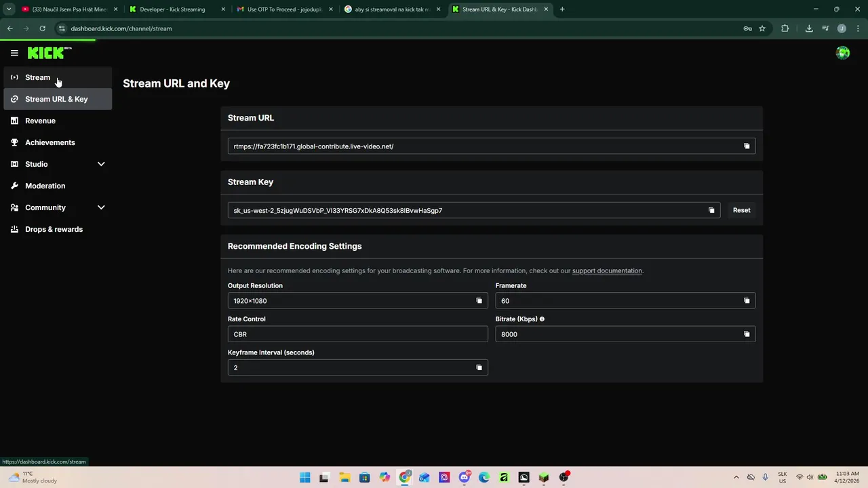The height and width of the screenshot is (488, 868).
Task: Open Wi-Fi network settings in tray
Action: pyautogui.click(x=800, y=477)
